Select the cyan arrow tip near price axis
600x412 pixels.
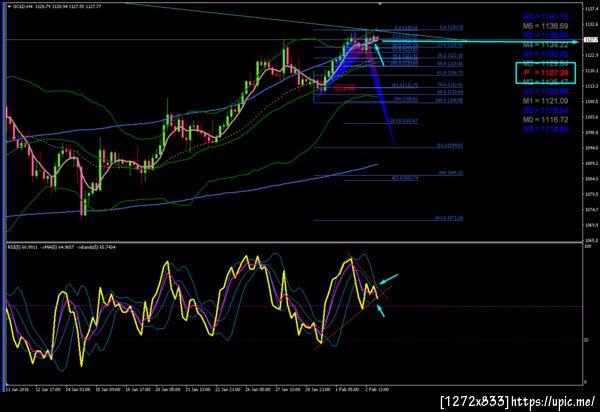[x=575, y=42]
